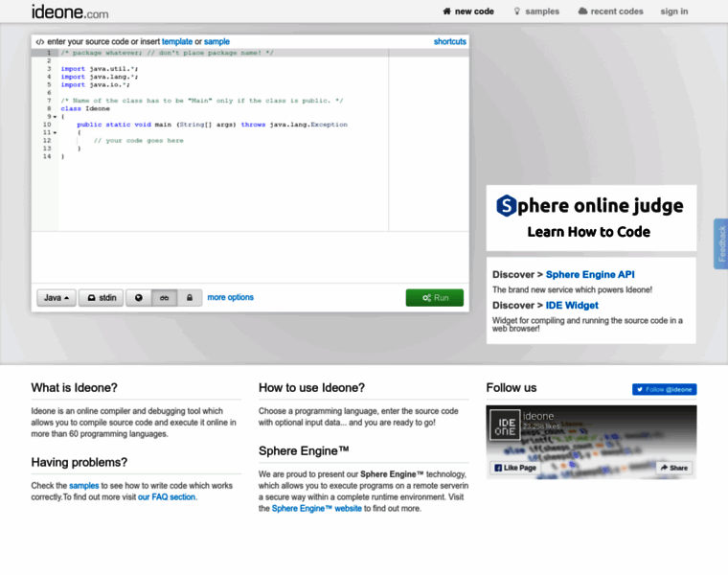Open the samples menu item
The width and height of the screenshot is (728, 575).
pyautogui.click(x=536, y=11)
